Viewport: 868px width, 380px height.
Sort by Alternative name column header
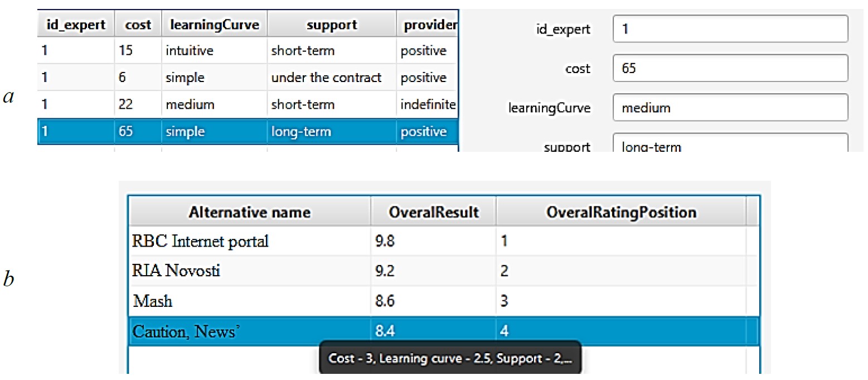[249, 212]
